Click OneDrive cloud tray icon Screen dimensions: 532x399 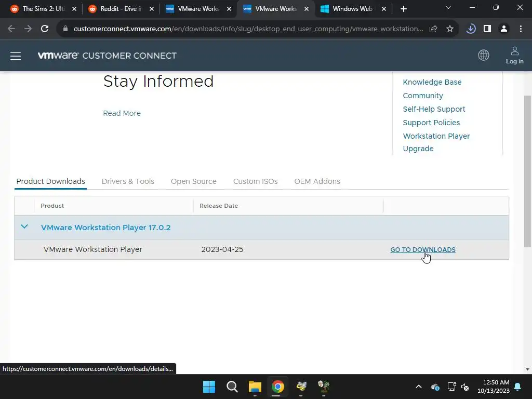coord(435,387)
